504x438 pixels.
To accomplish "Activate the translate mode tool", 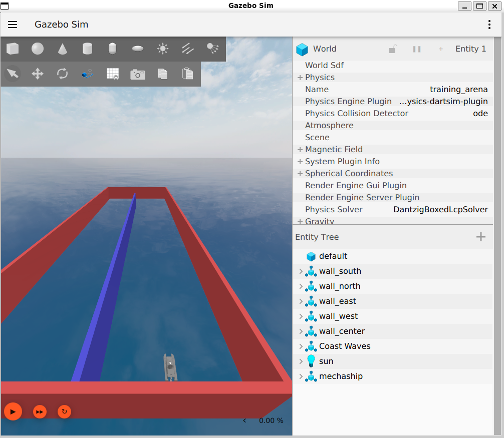I will [38, 74].
